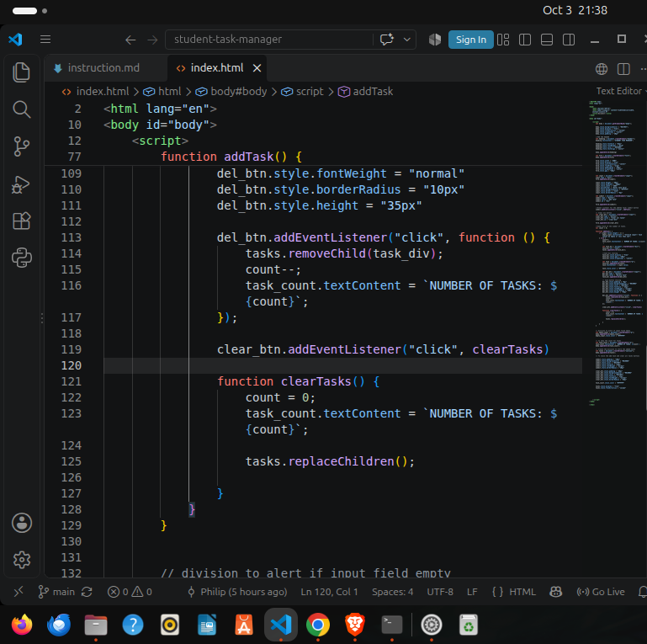647x644 pixels.
Task: Open Thunderbird from the dock
Action: click(59, 625)
